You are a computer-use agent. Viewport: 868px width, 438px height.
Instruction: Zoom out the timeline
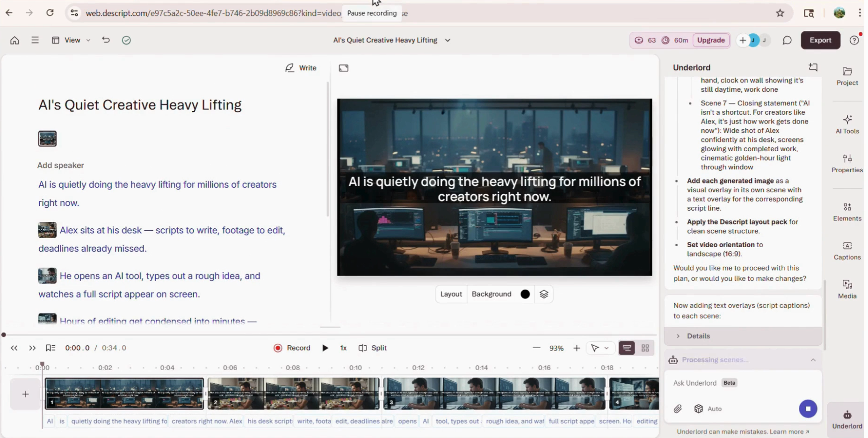(x=536, y=348)
